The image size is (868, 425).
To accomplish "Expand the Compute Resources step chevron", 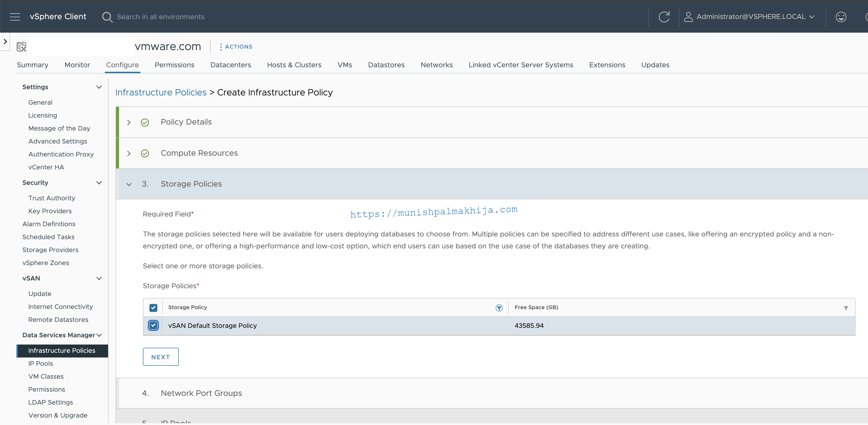I will coord(129,153).
